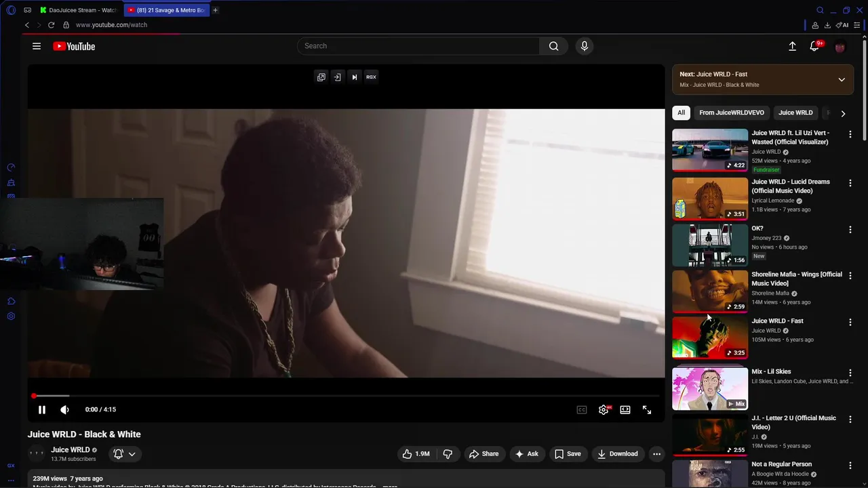Open Juice WRLD - Fast video title
Viewport: 868px width, 488px height.
[777, 321]
